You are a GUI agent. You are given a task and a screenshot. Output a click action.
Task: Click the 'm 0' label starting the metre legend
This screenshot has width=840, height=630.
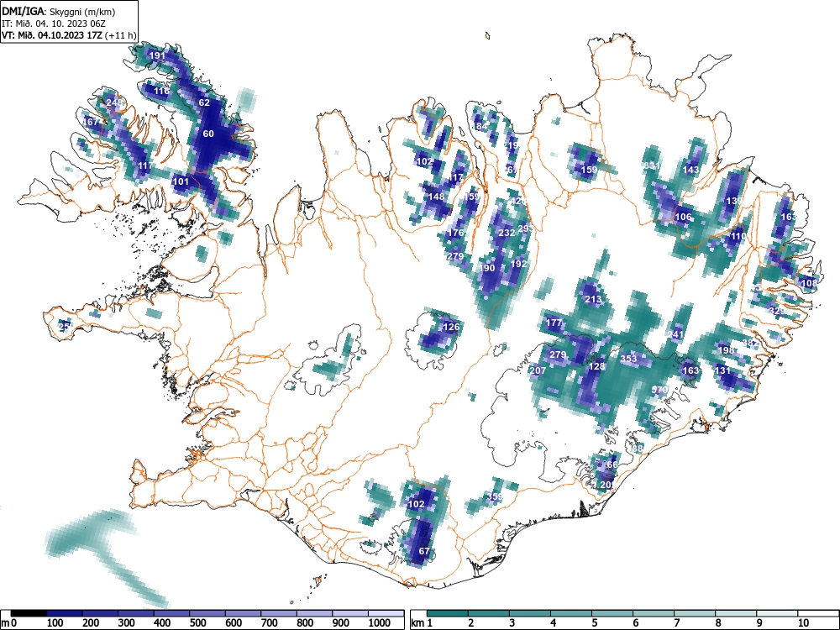pos(9,623)
